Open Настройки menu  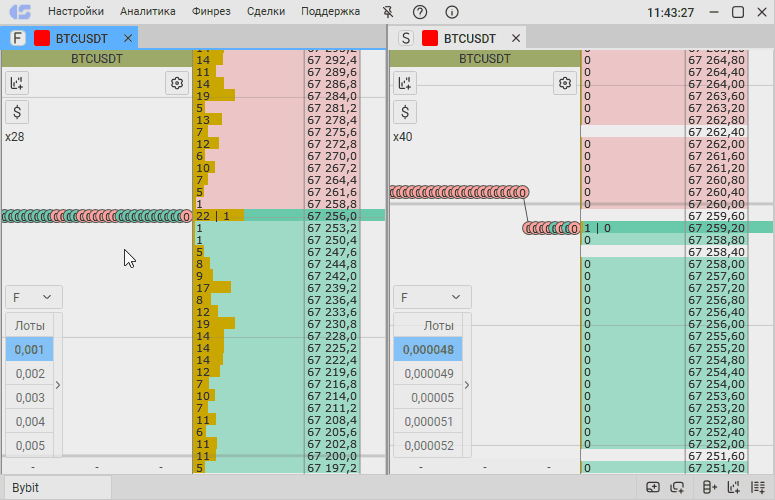[76, 11]
